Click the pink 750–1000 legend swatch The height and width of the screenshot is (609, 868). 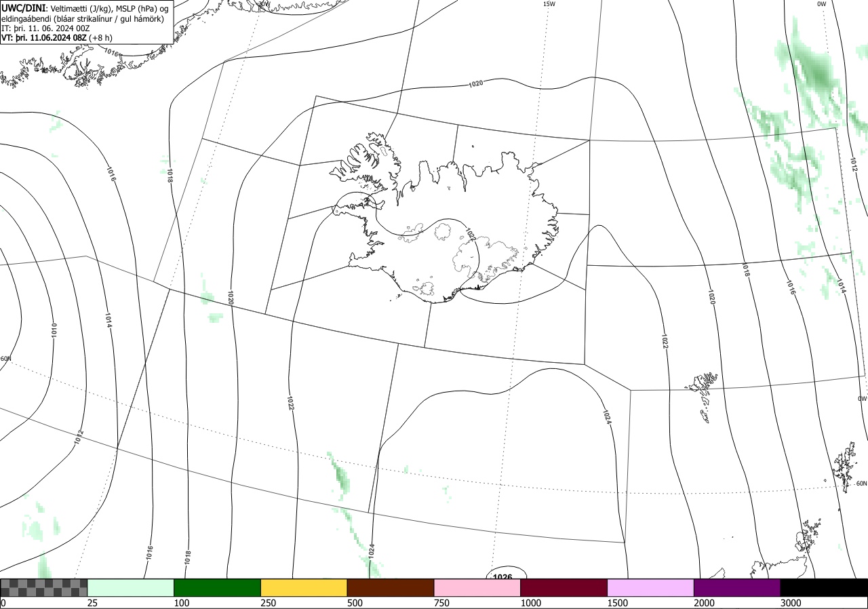477,587
